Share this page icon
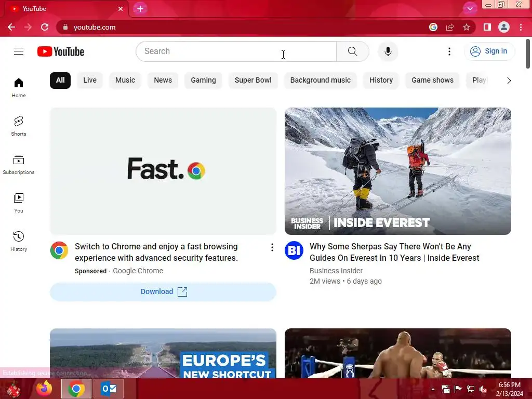This screenshot has width=532, height=399. (x=450, y=27)
